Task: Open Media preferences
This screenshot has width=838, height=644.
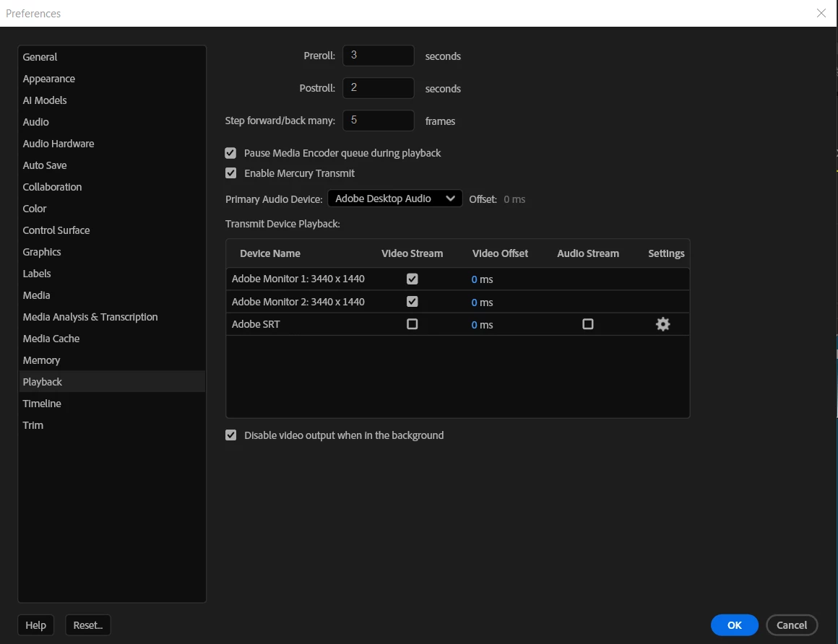Action: click(x=112, y=295)
